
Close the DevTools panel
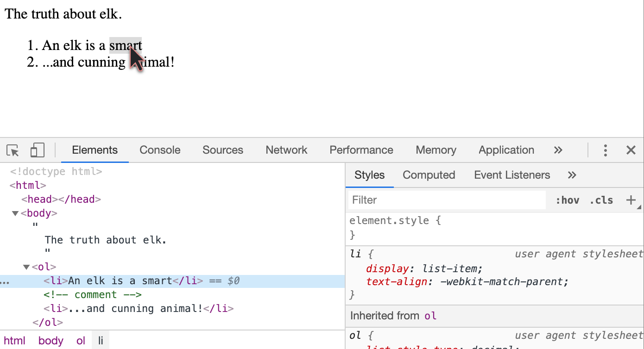631,150
